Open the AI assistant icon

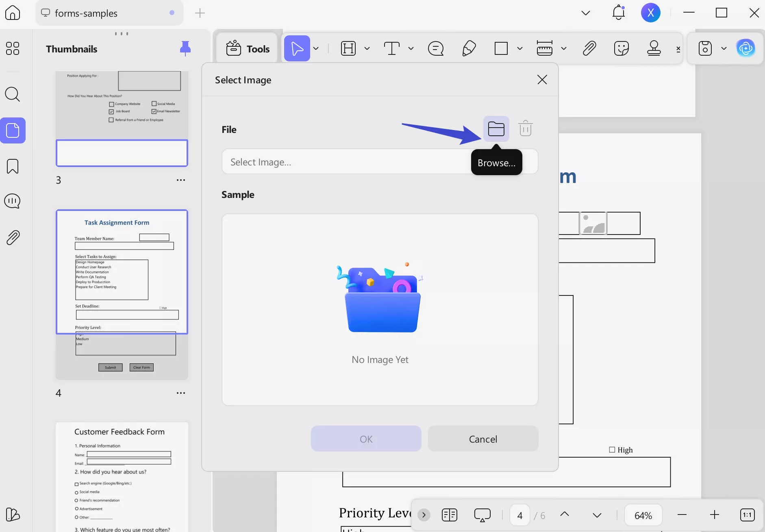point(746,48)
